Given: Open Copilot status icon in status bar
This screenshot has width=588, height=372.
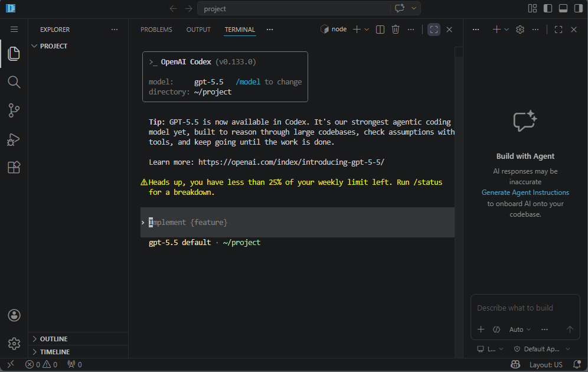Looking at the screenshot, I should [515, 364].
